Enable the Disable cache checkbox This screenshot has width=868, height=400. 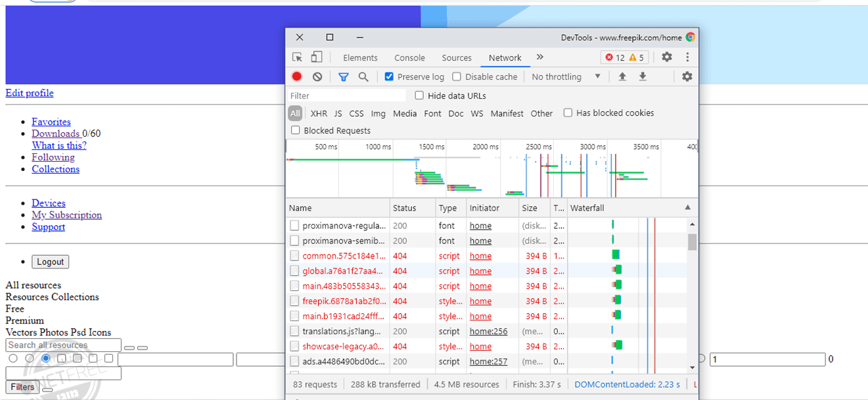[457, 77]
